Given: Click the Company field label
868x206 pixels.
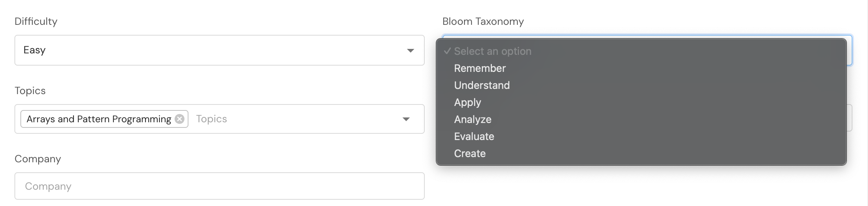Looking at the screenshot, I should [x=37, y=159].
